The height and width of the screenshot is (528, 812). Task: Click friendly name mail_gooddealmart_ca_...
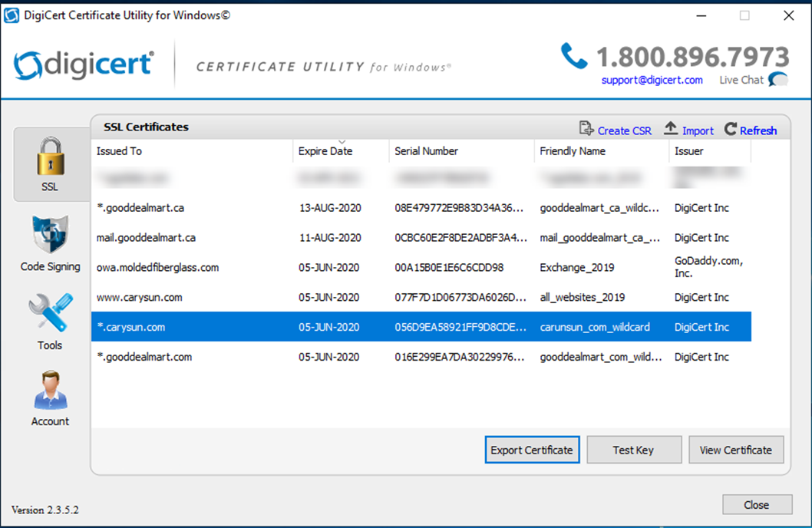[x=599, y=238]
